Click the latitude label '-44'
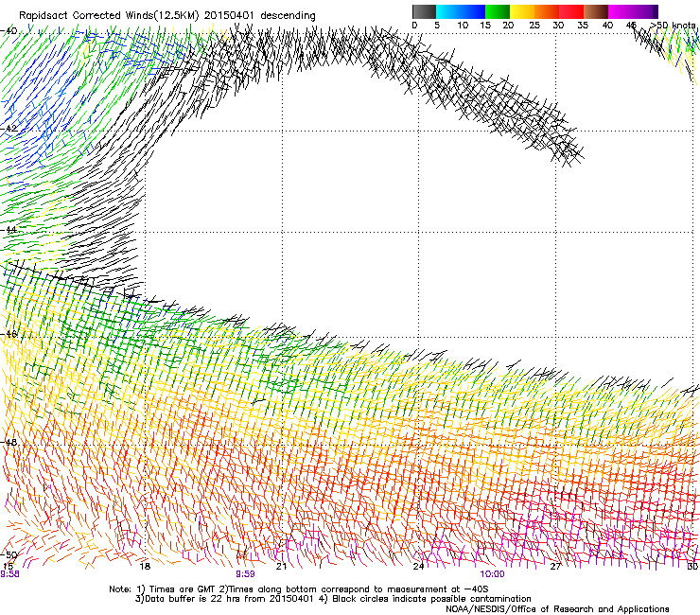 tap(9, 230)
